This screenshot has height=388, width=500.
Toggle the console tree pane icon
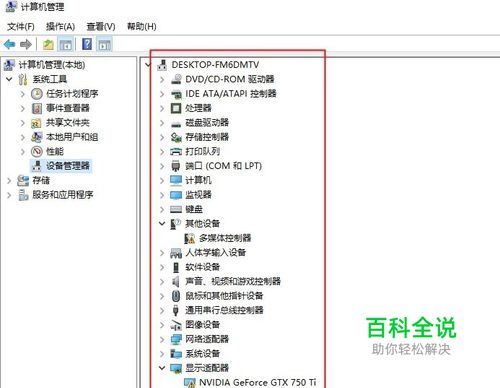(x=66, y=44)
